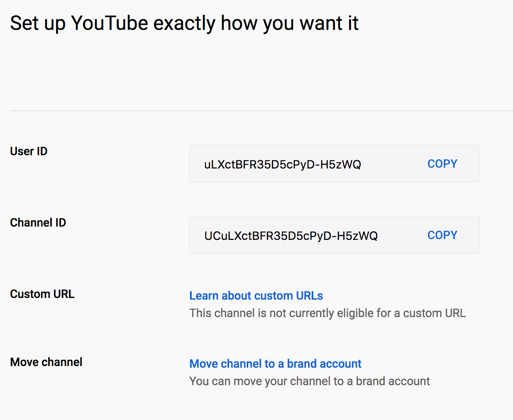Select the bold Move channel label
This screenshot has width=513, height=420.
coord(46,362)
